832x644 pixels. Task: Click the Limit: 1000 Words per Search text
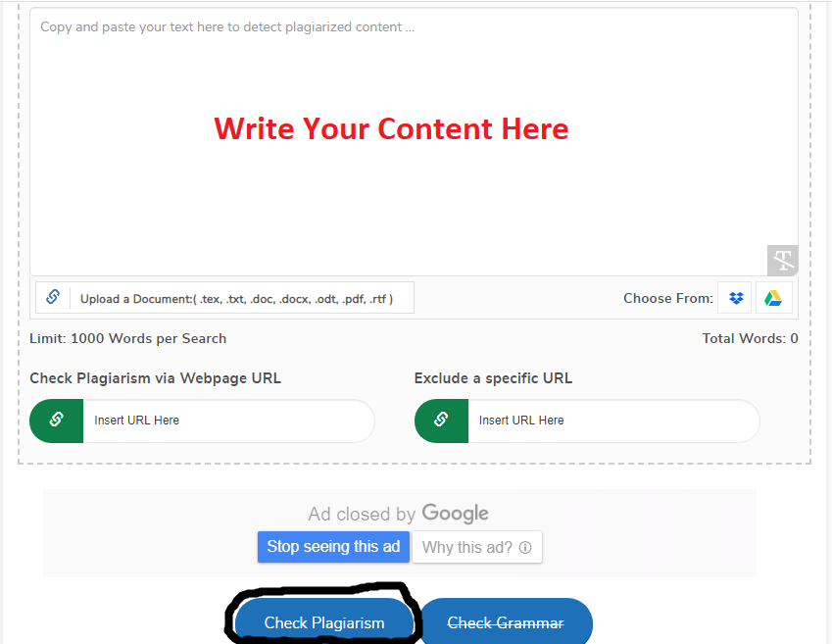[x=128, y=338]
